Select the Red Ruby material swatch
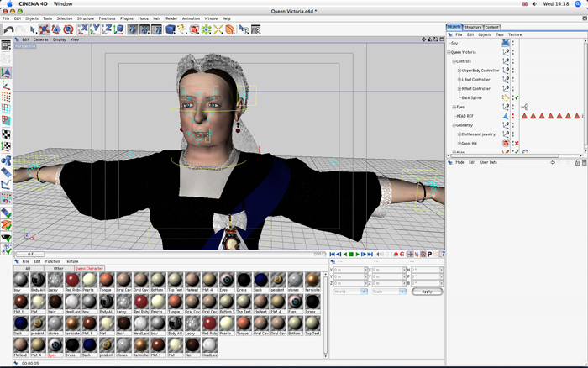 (x=72, y=280)
